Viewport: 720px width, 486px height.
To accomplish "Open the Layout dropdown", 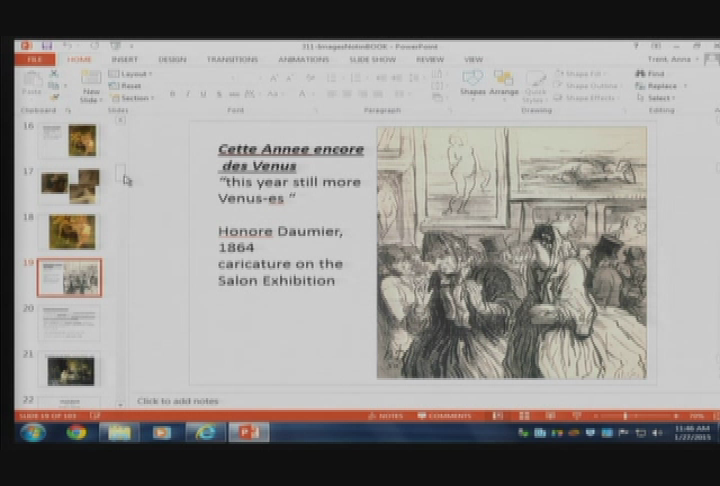I will click(130, 74).
